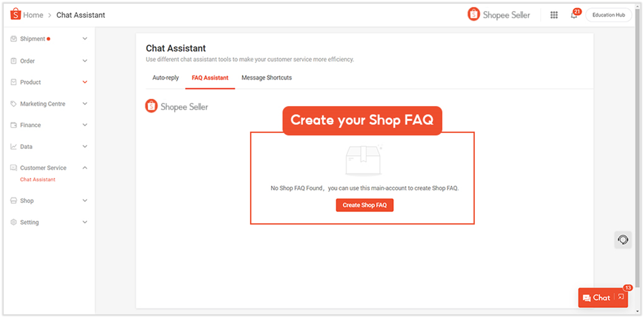Open the Marketing Centre sidebar label
This screenshot has height=318, width=644.
point(43,104)
